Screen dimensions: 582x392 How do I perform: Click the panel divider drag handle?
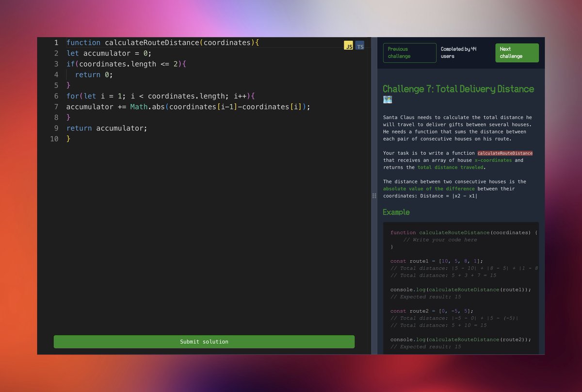click(374, 196)
